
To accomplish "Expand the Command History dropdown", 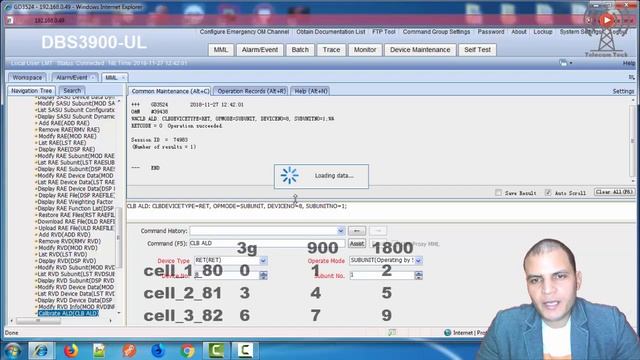I will (340, 231).
